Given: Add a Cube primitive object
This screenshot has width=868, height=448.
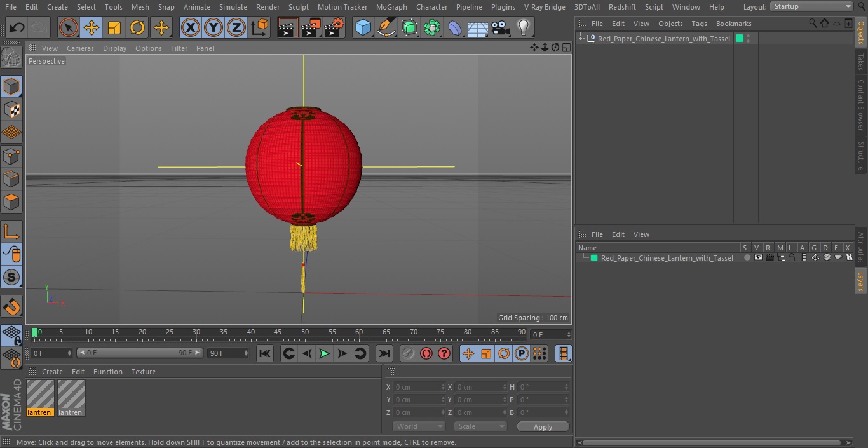Looking at the screenshot, I should pyautogui.click(x=363, y=28).
